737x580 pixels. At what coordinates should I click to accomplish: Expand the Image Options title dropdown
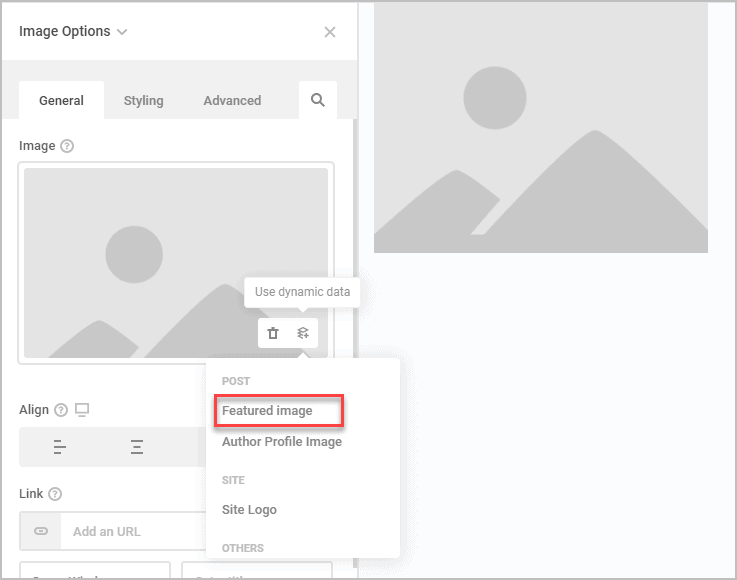point(122,32)
